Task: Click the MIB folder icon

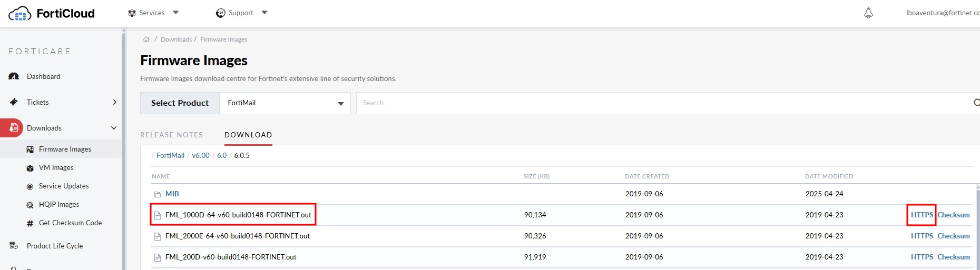Action: [157, 194]
